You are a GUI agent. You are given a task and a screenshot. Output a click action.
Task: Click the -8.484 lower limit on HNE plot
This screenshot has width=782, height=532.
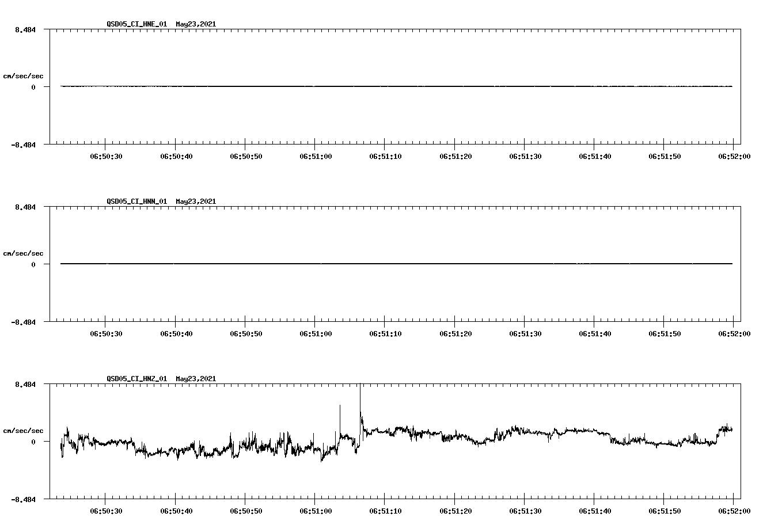point(23,145)
